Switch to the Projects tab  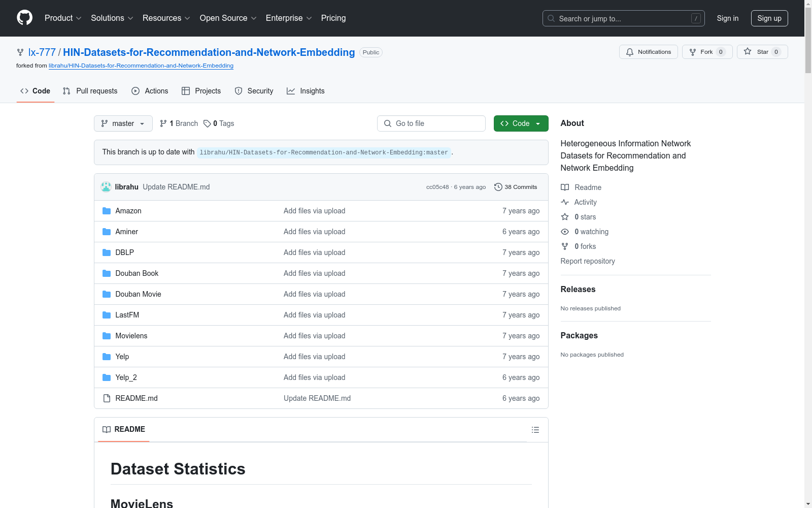click(201, 91)
